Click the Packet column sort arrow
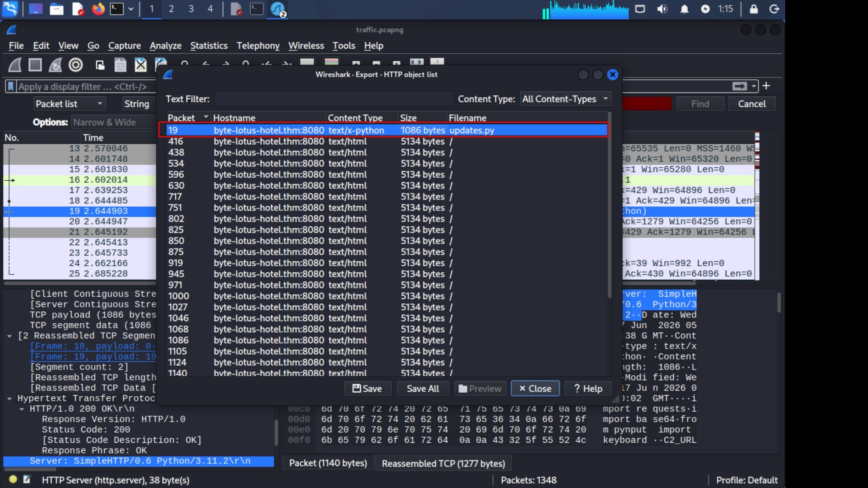868x488 pixels. tap(206, 117)
